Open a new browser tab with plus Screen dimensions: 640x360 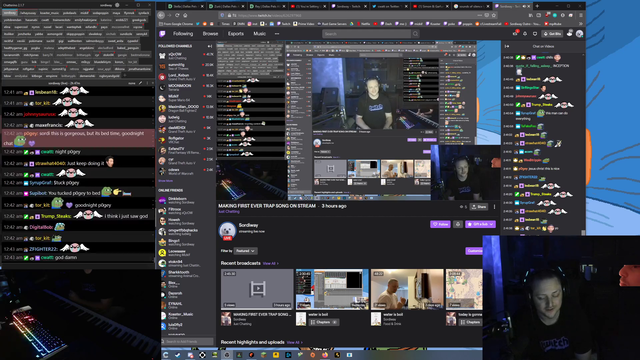[537, 6]
